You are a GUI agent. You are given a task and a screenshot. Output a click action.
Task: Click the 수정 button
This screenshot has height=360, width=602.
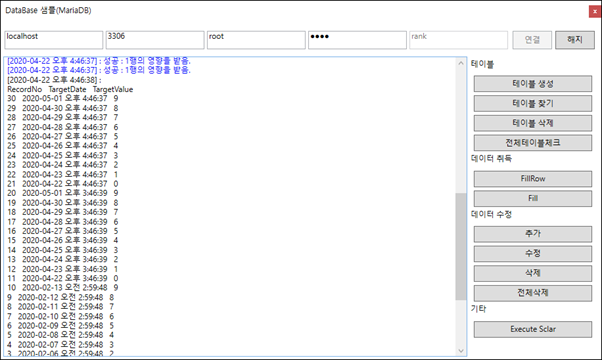pyautogui.click(x=533, y=254)
